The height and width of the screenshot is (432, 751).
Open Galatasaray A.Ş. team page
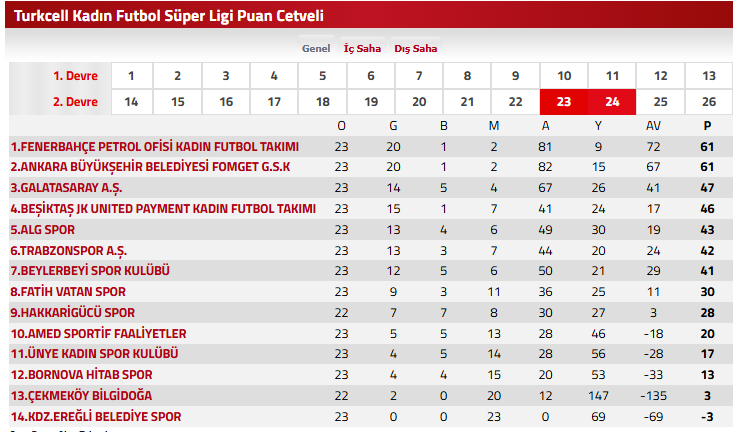click(67, 188)
